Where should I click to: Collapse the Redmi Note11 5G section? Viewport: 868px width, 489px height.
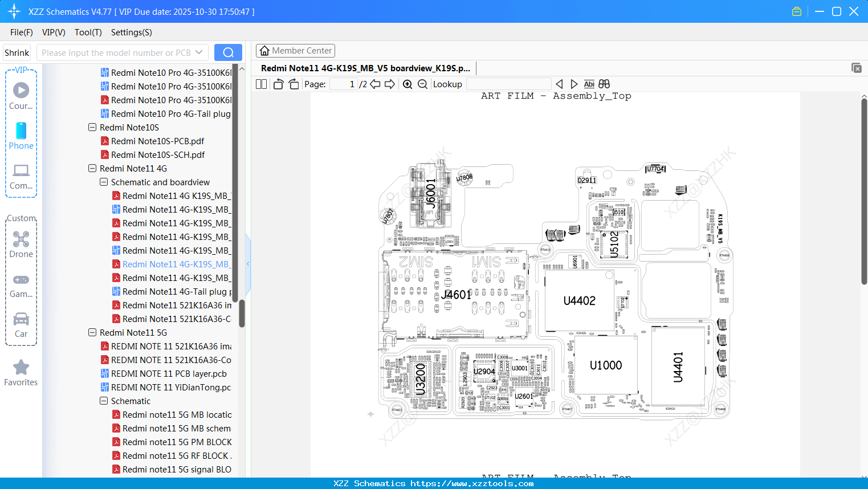92,332
